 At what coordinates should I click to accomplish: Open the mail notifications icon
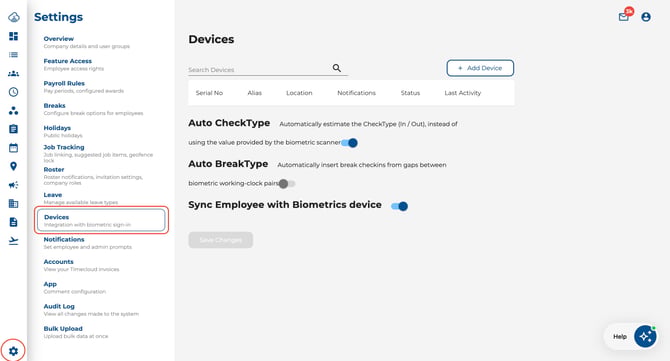pos(624,17)
